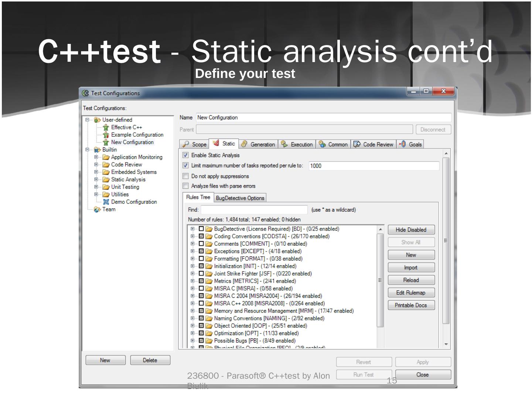Enable the Joint Strike Fighter rules checkbox

[x=201, y=274]
